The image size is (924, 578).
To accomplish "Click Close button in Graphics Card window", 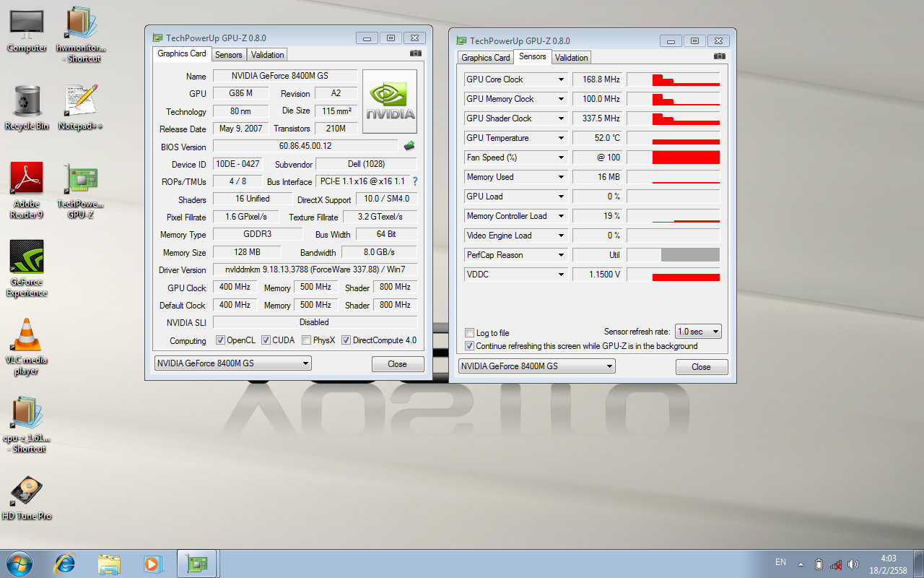I will [398, 364].
